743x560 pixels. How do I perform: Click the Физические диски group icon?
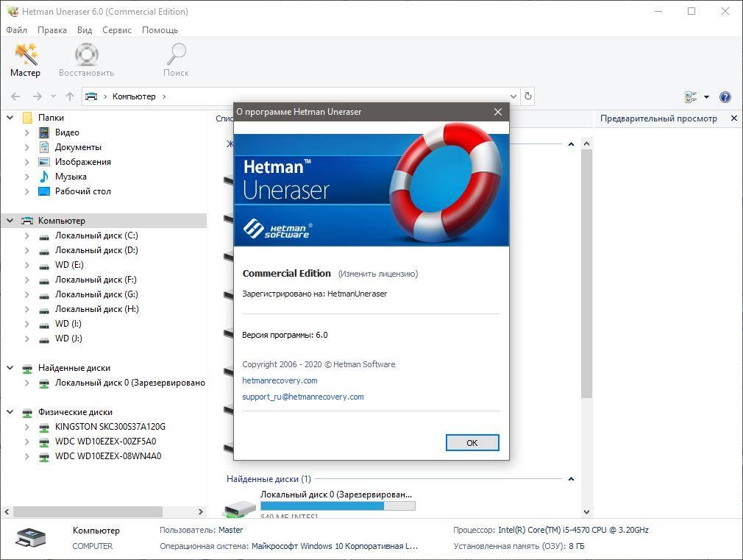pos(27,412)
